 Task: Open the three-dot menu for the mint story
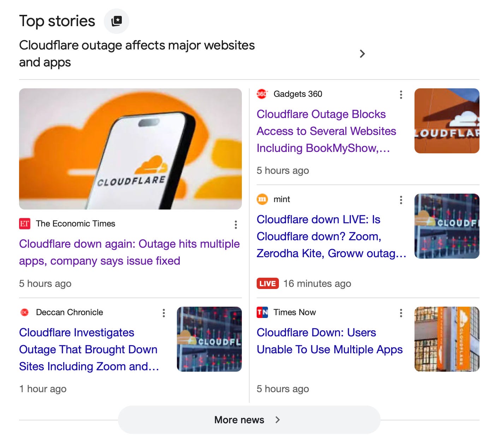[x=401, y=200]
